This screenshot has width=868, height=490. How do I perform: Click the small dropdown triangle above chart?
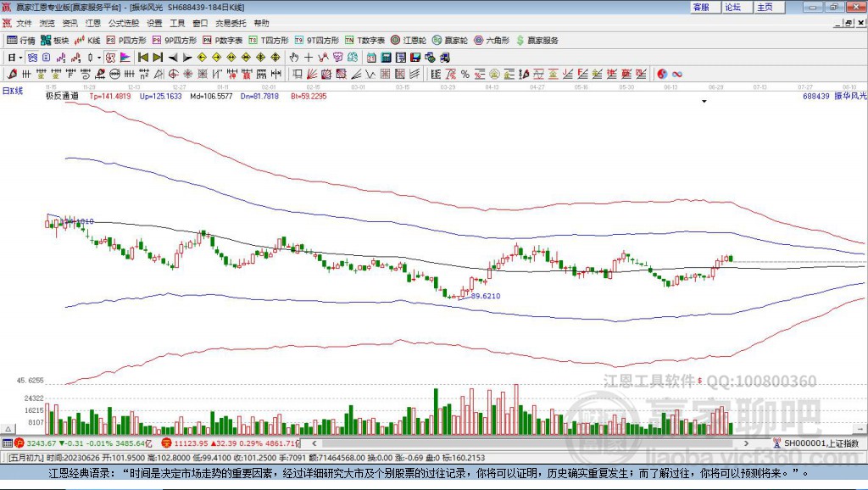pyautogui.click(x=704, y=102)
